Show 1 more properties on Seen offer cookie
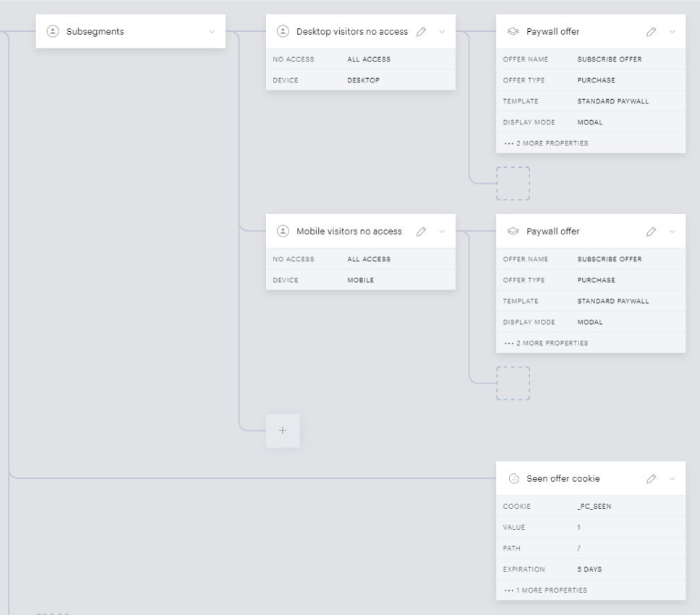 (x=545, y=590)
